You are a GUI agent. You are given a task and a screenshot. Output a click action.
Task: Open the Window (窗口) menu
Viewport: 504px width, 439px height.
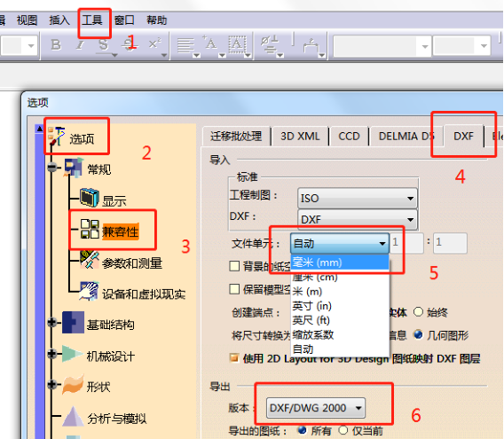(x=124, y=20)
